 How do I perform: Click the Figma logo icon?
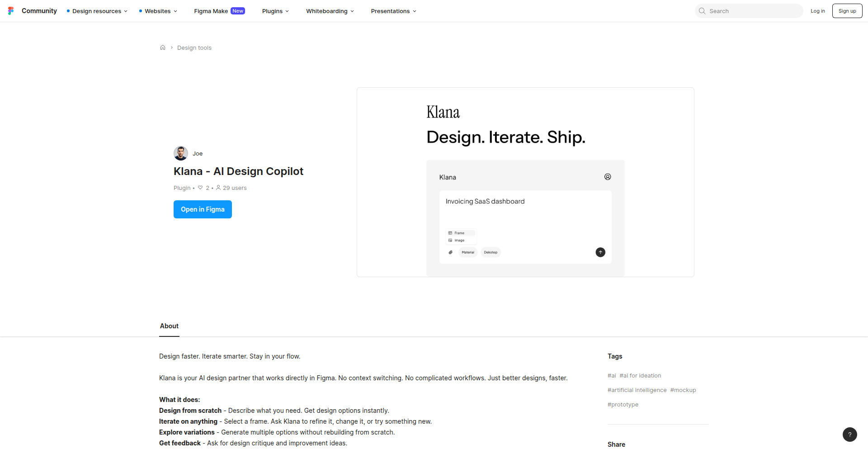click(x=11, y=10)
